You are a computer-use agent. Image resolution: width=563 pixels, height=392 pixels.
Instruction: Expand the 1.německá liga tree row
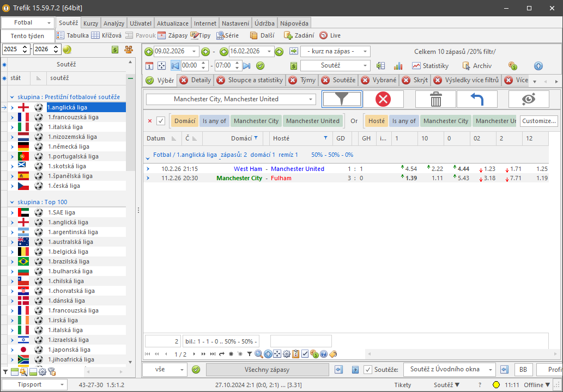click(x=12, y=146)
